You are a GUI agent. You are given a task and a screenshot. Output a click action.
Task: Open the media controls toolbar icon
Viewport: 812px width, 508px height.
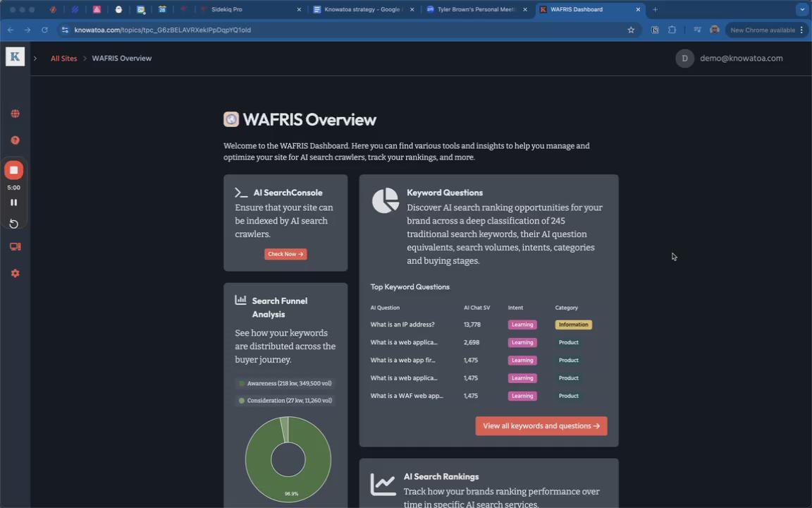697,30
